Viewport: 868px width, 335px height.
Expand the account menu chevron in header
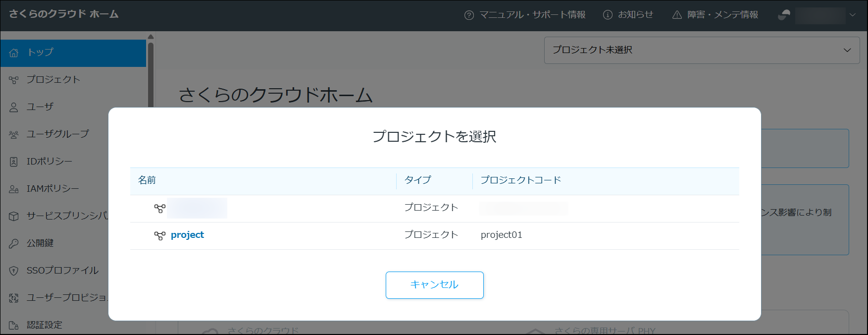(853, 15)
